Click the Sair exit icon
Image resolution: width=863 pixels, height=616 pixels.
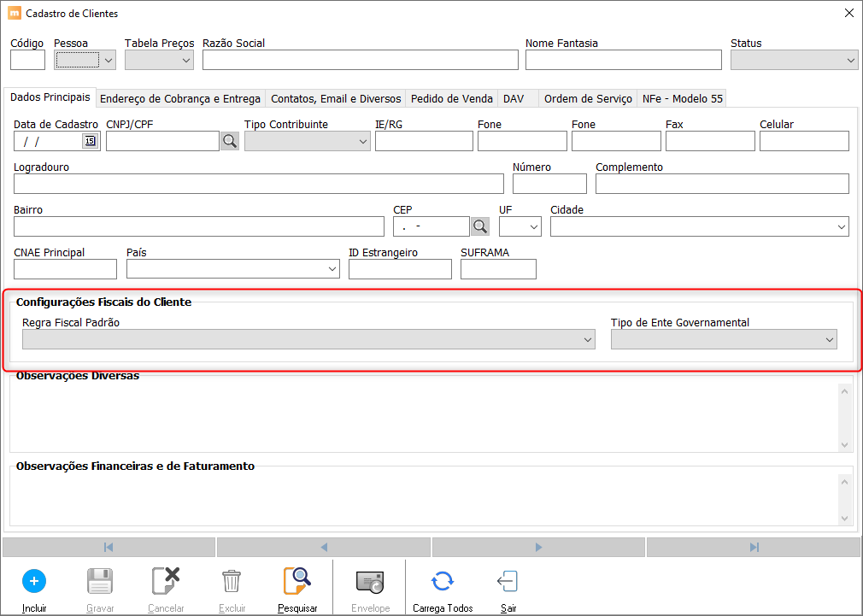(508, 582)
